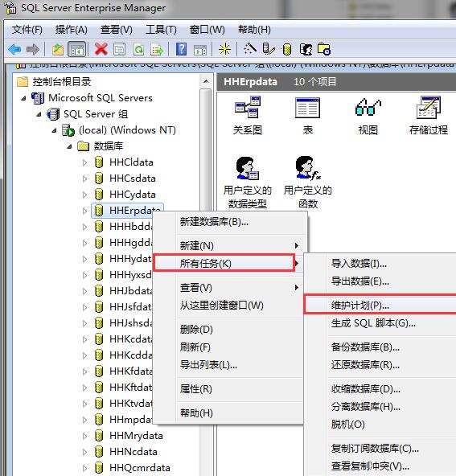Open the 查看(V) menu in the menu bar
Image resolution: width=456 pixels, height=476 pixels.
point(117,30)
